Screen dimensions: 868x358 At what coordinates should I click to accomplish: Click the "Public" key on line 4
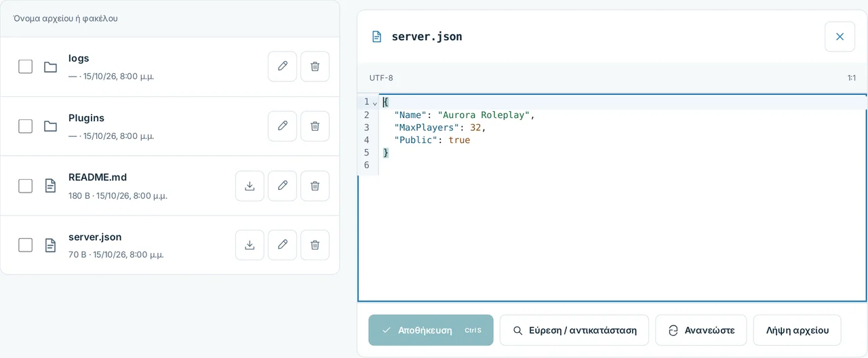416,140
